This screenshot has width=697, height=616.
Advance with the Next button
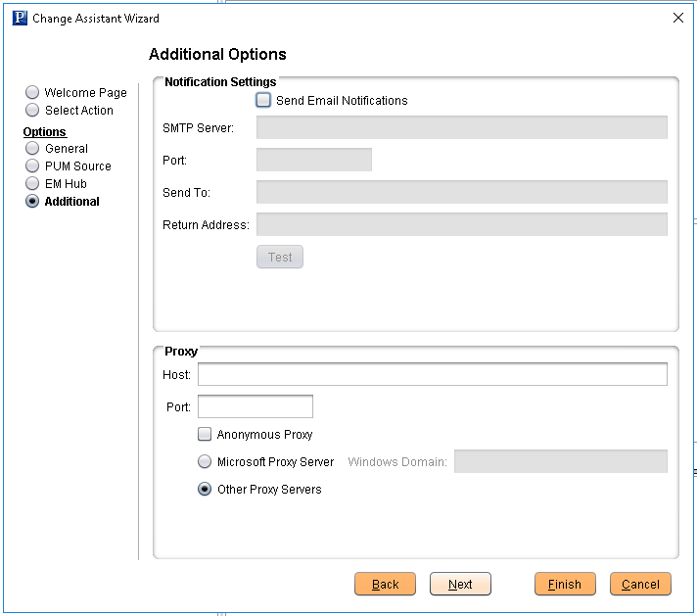coord(460,584)
